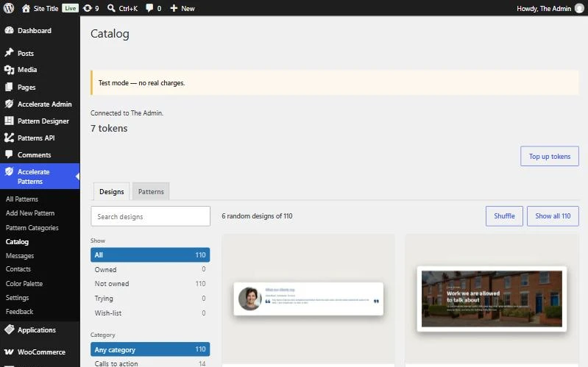The image size is (588, 367).
Task: Open the testimonial design thumbnail
Action: (308, 299)
